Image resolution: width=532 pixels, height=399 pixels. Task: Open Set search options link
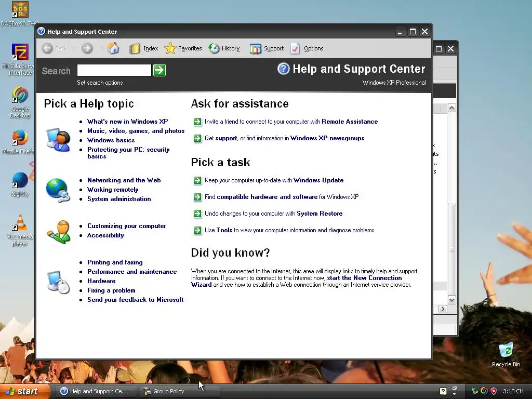click(x=100, y=83)
